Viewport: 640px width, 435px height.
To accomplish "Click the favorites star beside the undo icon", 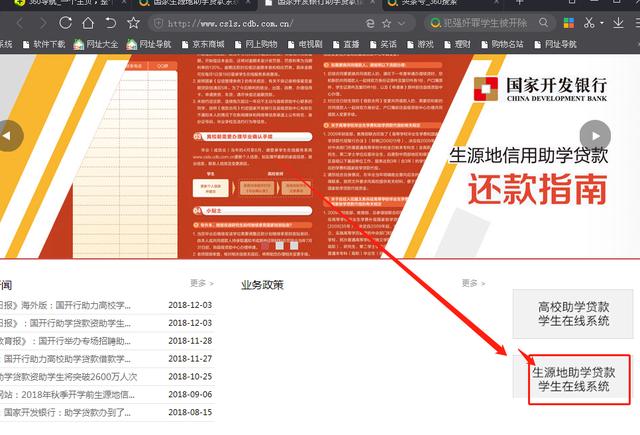I will [x=133, y=23].
